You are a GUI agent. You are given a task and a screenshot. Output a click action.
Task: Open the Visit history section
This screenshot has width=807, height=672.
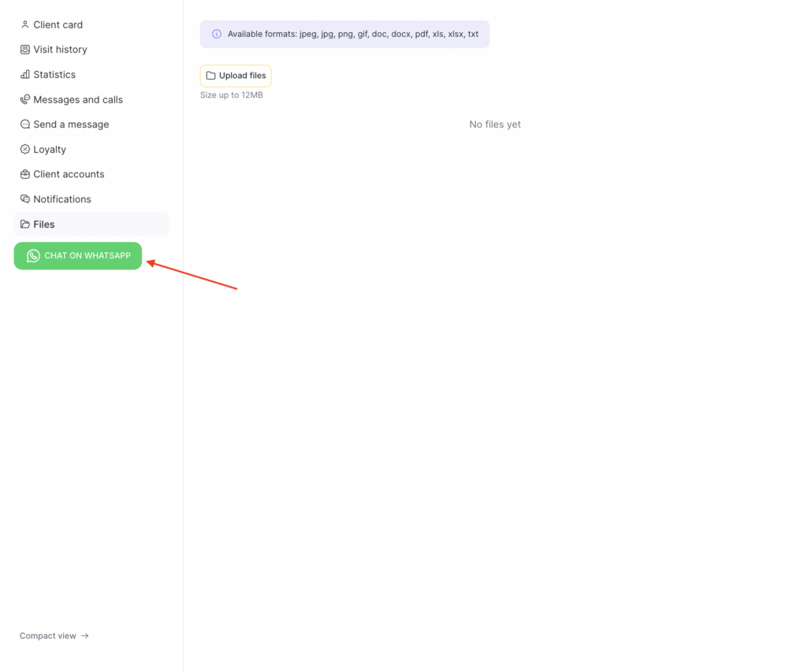click(x=60, y=50)
